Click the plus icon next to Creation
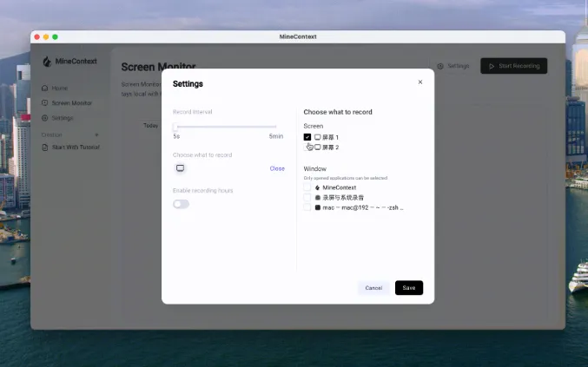The height and width of the screenshot is (367, 588). (x=96, y=134)
